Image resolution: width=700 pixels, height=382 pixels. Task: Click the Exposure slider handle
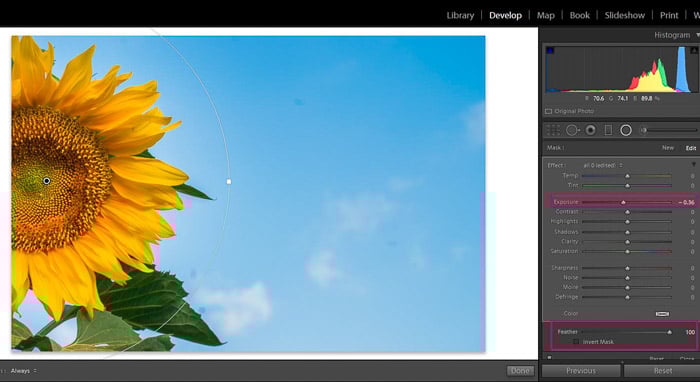tap(623, 202)
